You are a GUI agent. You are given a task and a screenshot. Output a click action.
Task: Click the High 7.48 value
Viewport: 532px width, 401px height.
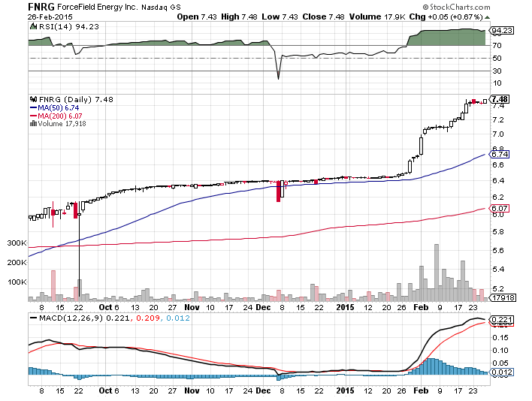(239, 17)
